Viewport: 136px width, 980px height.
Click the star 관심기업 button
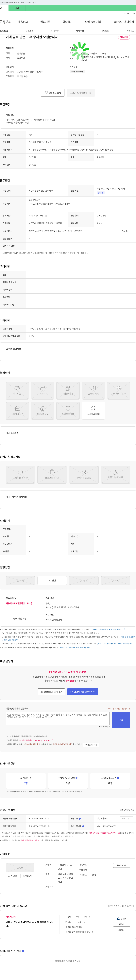[x=13, y=876]
